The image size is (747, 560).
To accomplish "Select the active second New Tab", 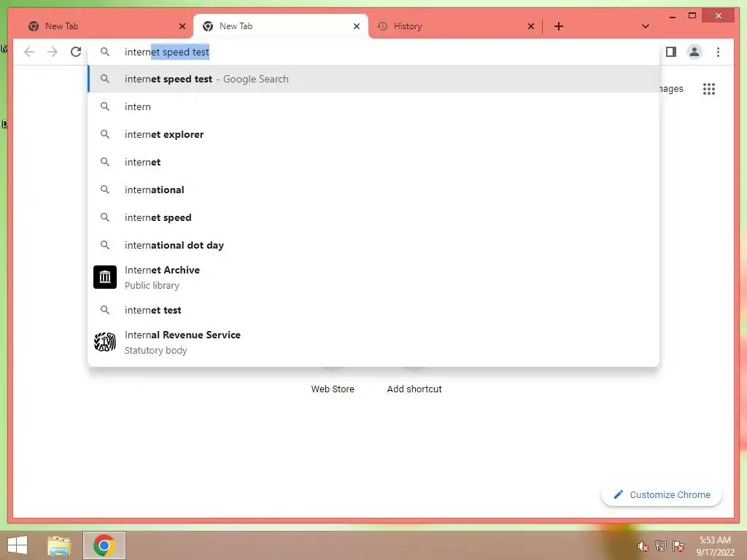I will tap(281, 26).
